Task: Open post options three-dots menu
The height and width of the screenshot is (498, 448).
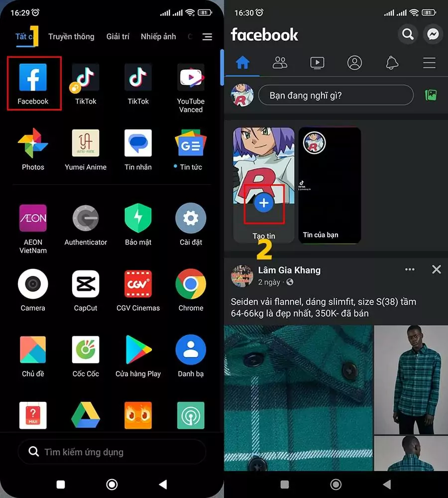Action: pyautogui.click(x=410, y=269)
